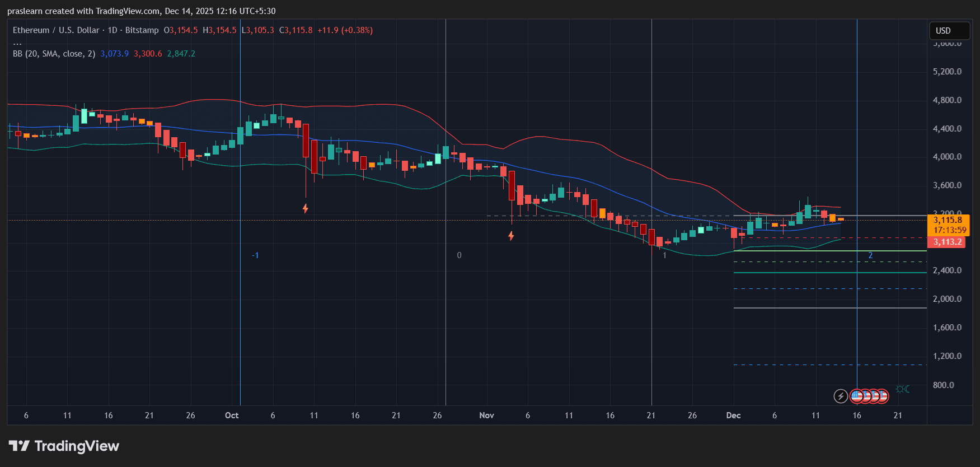Select the BB (20, SMA, close, 2) indicator label
980x467 pixels.
[x=54, y=54]
